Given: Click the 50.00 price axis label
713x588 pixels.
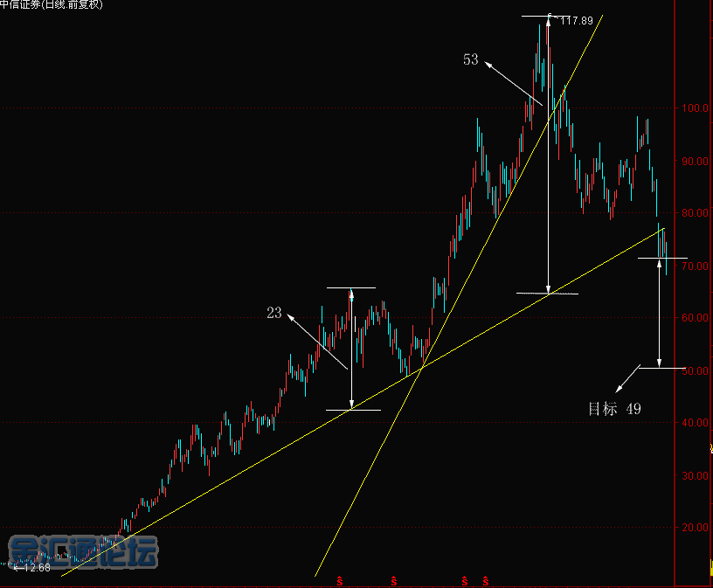Looking at the screenshot, I should point(695,370).
